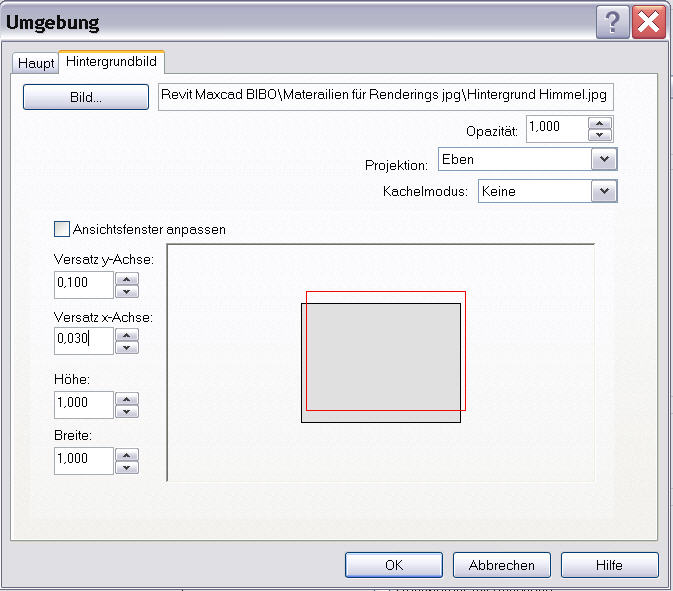
Task: Cancel with the Abbrechen button
Action: coord(502,565)
